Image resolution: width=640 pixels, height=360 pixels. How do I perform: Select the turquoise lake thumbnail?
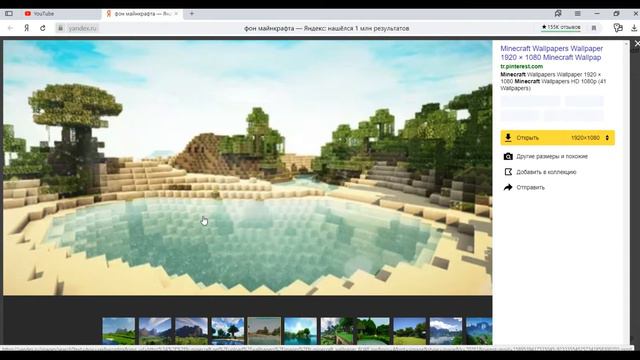(300, 331)
